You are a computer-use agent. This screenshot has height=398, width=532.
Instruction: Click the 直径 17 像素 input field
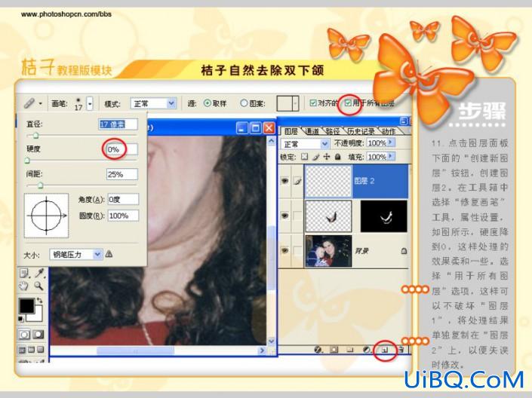point(118,124)
